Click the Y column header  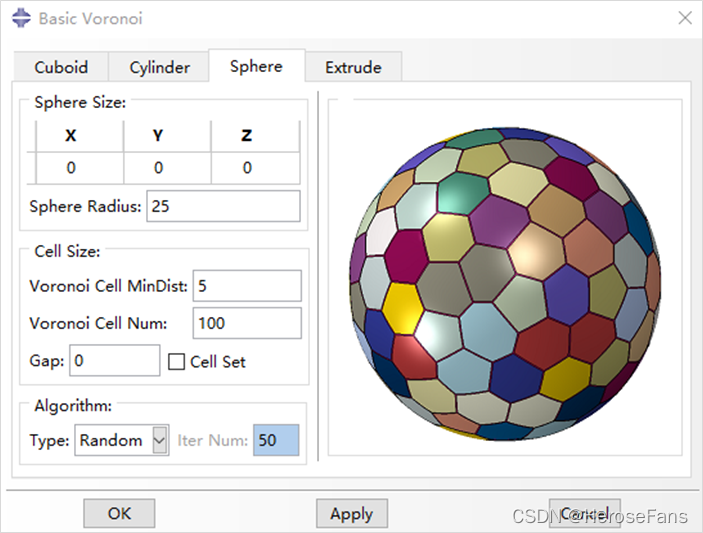point(158,135)
